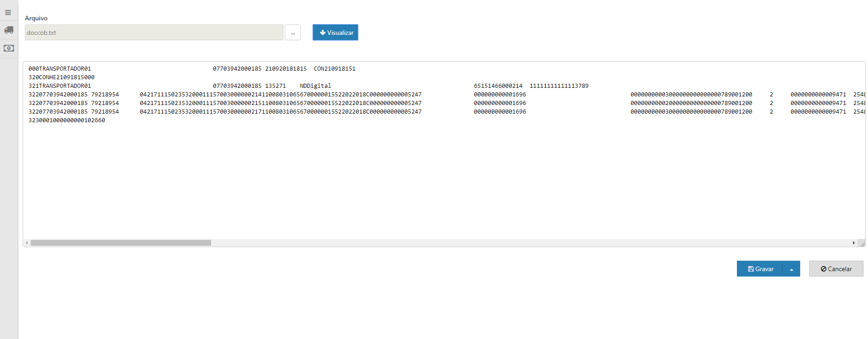Screen dimensions: 868x339
Task: Select the last line 3230001000000000102660
Action: (67, 120)
